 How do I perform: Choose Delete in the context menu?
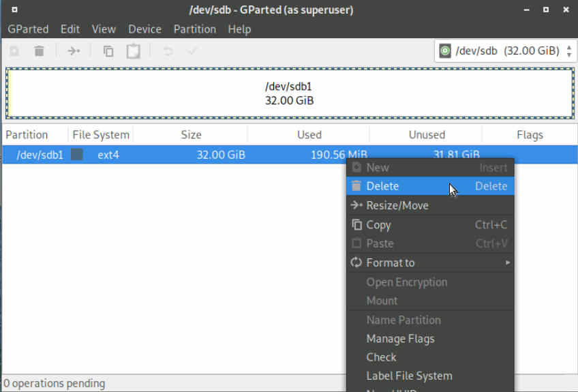coord(430,186)
